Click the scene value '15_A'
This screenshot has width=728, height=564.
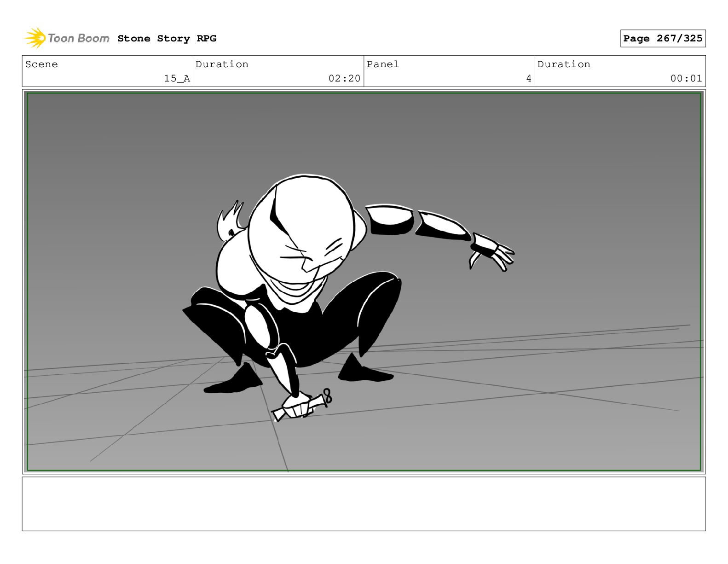(177, 79)
